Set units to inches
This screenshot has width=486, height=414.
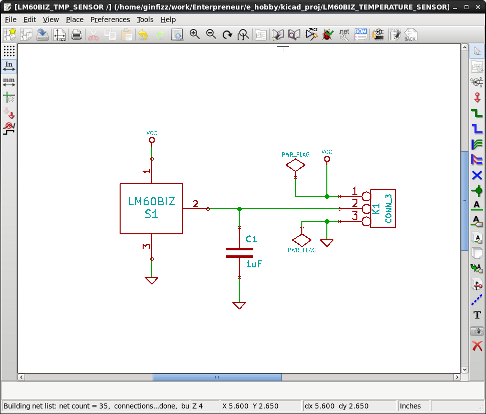[9, 66]
